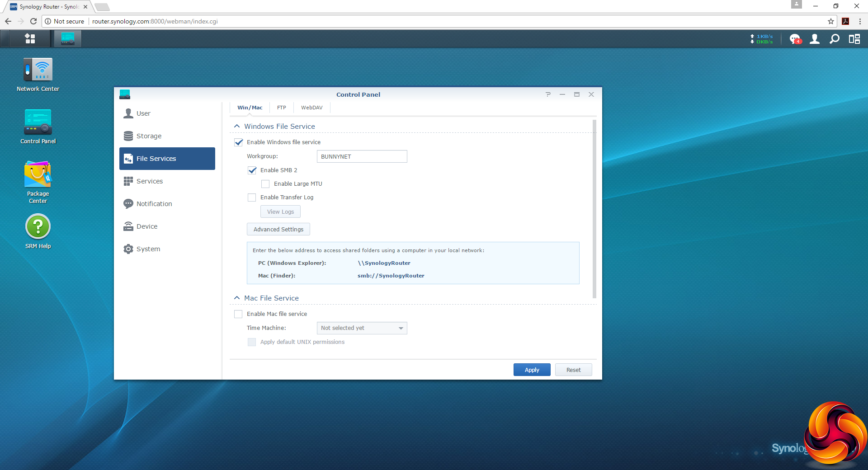Open the Time Machine dropdown
The height and width of the screenshot is (470, 868).
point(362,328)
